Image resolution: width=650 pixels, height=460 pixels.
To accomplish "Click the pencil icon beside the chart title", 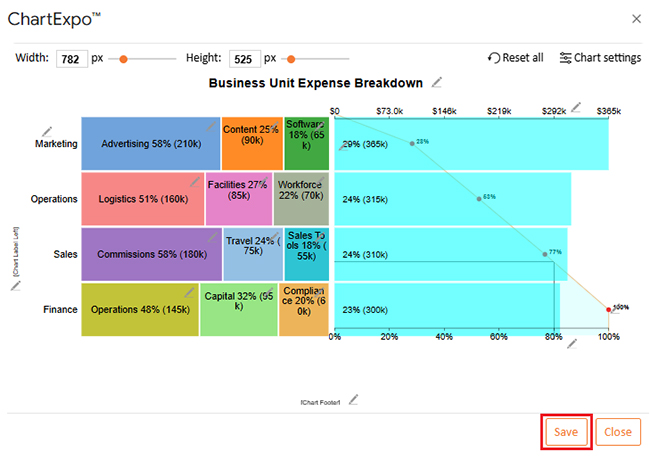I will [437, 83].
